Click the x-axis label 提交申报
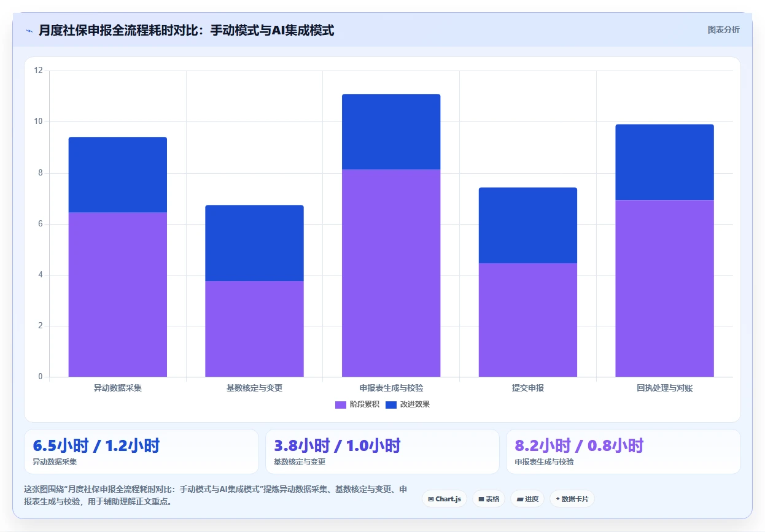Viewport: 765px width, 532px height. point(528,388)
